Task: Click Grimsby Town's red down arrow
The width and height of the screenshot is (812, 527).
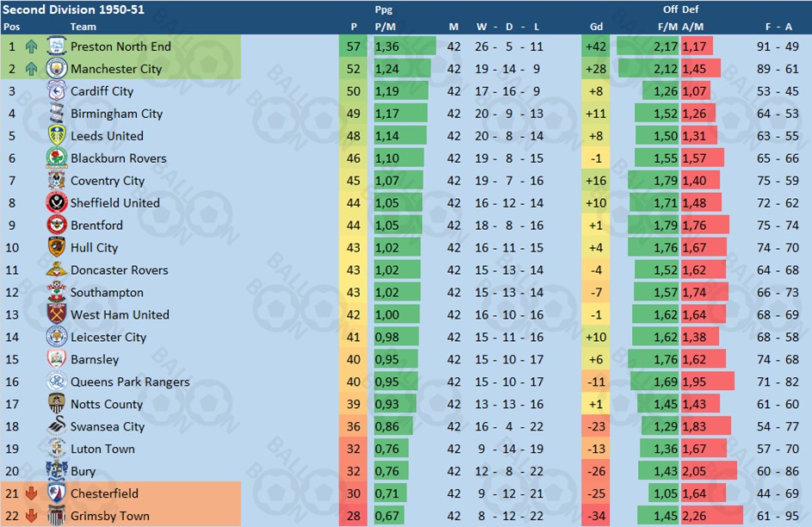Action: (x=32, y=516)
